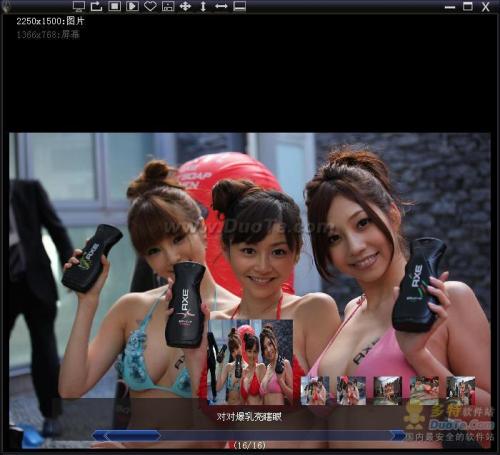Click the rotate/share arrow icon in toolbar

pyautogui.click(x=97, y=6)
